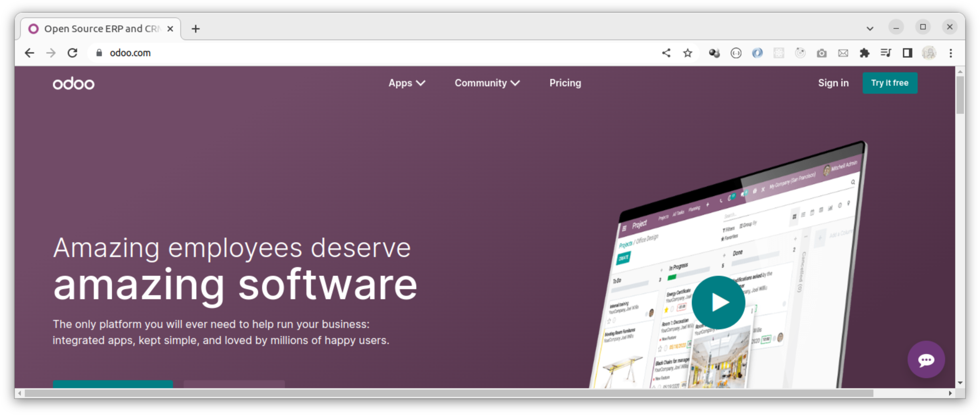
Task: Click the Odoo logo in the header
Action: pos(73,83)
